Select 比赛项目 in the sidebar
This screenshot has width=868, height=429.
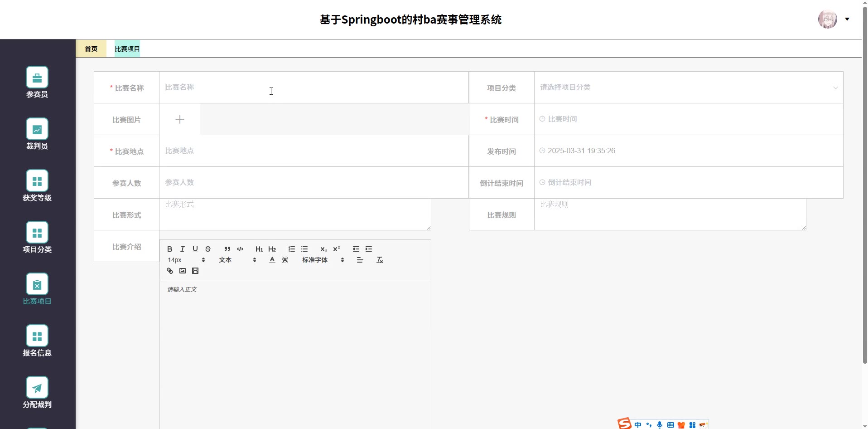(x=37, y=289)
